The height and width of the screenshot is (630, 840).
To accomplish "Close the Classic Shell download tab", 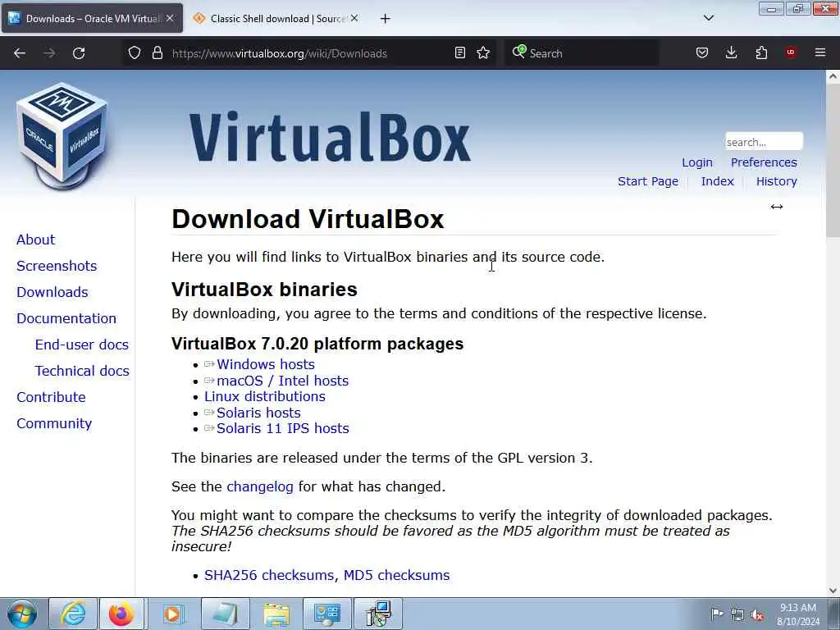I will coord(354,18).
